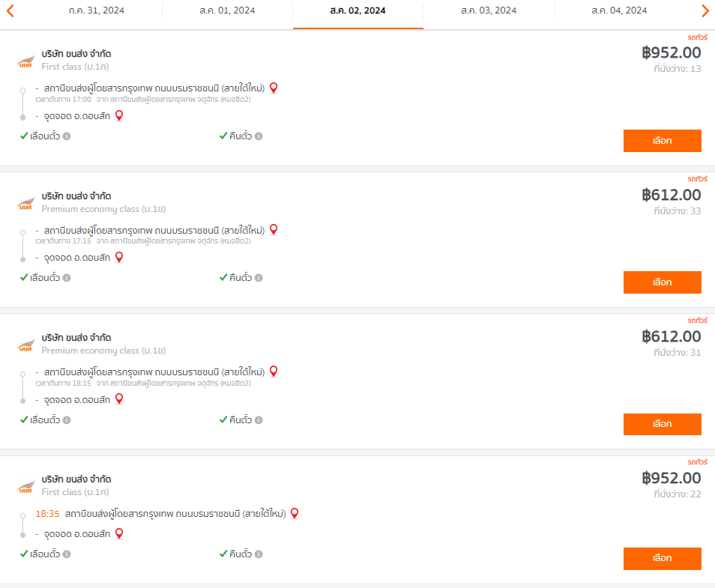This screenshot has height=588, width=715.
Task: Select the 18:15 Premium economy trip
Action: (662, 425)
